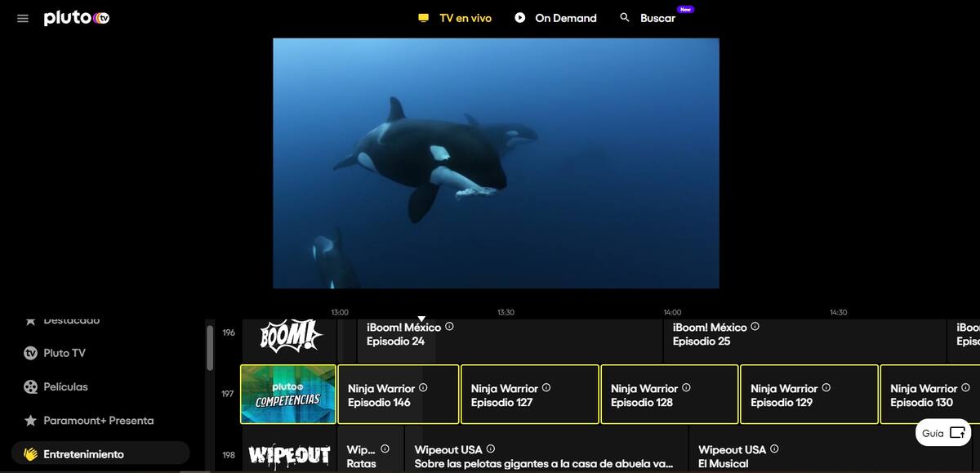Choose Paramount+ Presenta category
Image resolution: width=980 pixels, height=473 pixels.
coord(98,421)
